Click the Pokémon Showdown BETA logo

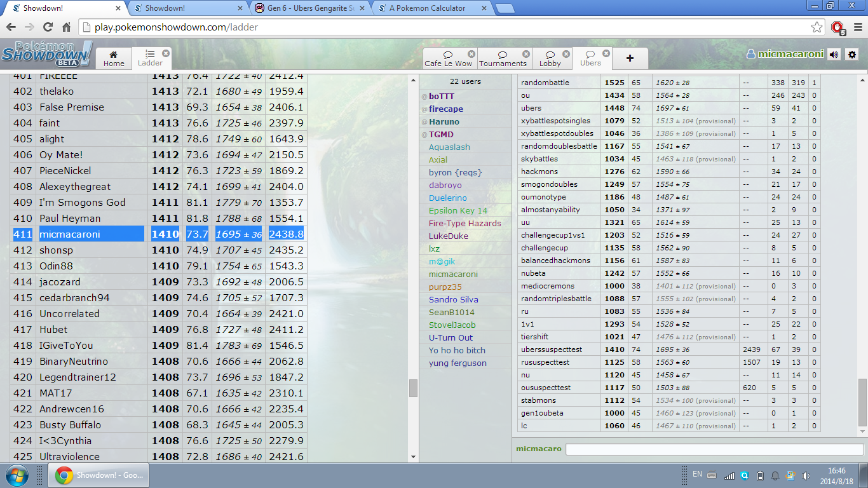point(47,54)
